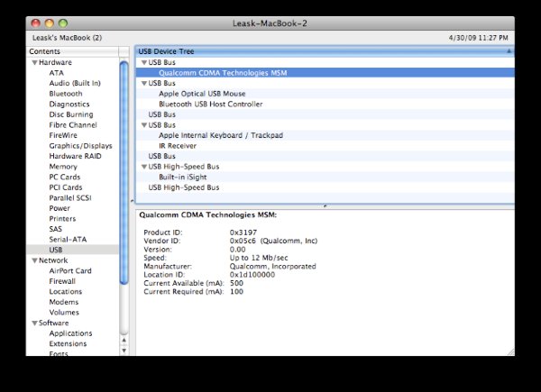The height and width of the screenshot is (392, 541).
Task: Select Applications under Software
Action: (70, 333)
